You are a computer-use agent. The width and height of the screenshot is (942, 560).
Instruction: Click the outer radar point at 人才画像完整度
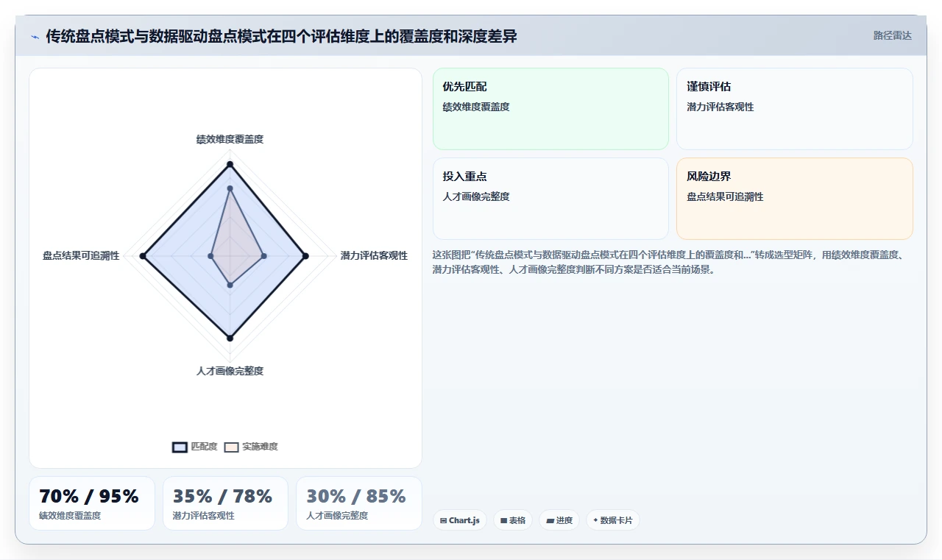[x=230, y=338]
